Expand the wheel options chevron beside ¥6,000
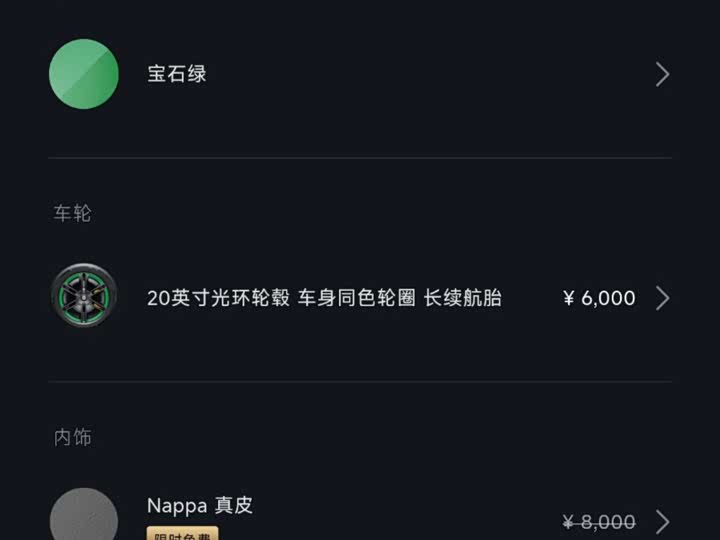Viewport: 720px width, 540px height. (662, 298)
